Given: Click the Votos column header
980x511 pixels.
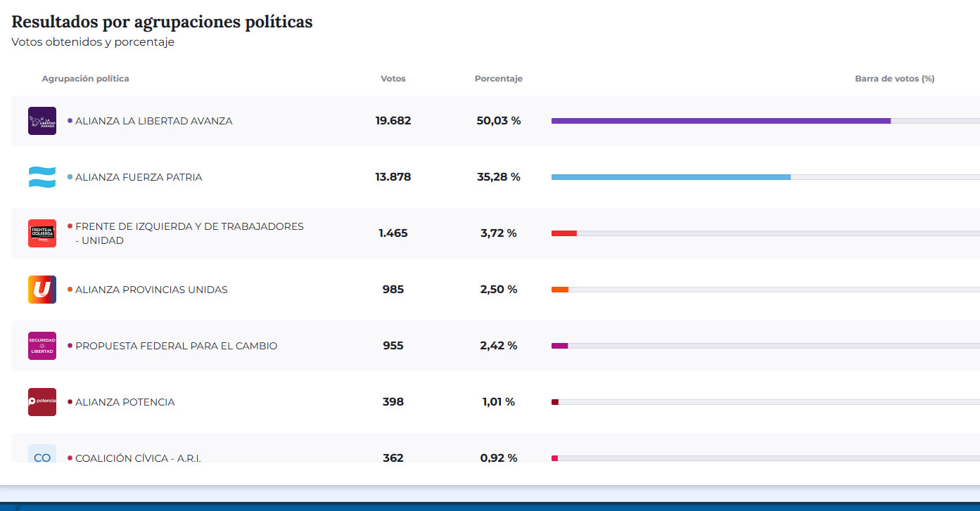Looking at the screenshot, I should coord(393,79).
